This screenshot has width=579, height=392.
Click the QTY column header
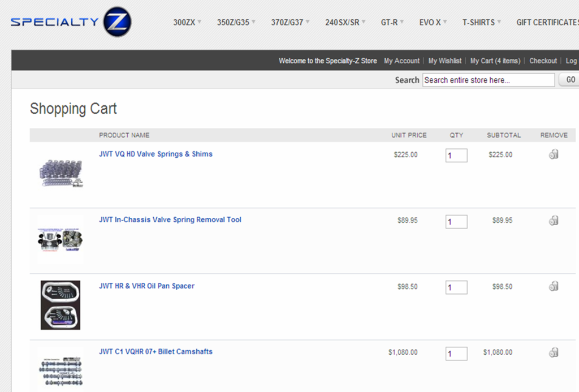456,135
